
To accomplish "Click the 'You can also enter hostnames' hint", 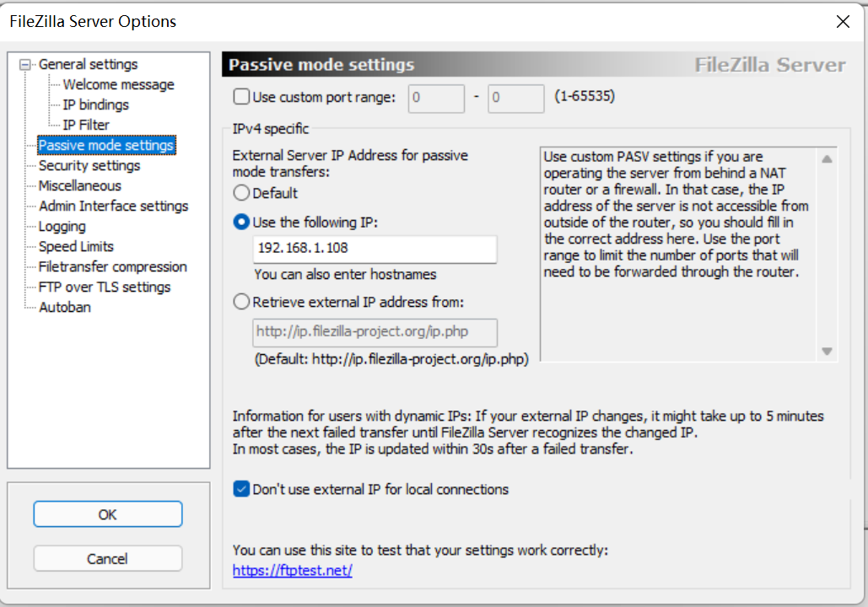I will (346, 275).
